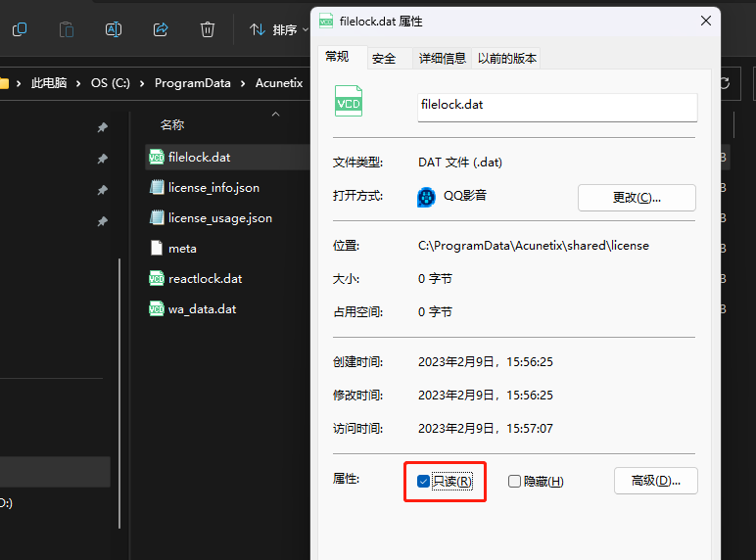Click ProgramData in the breadcrumb path

click(x=192, y=83)
